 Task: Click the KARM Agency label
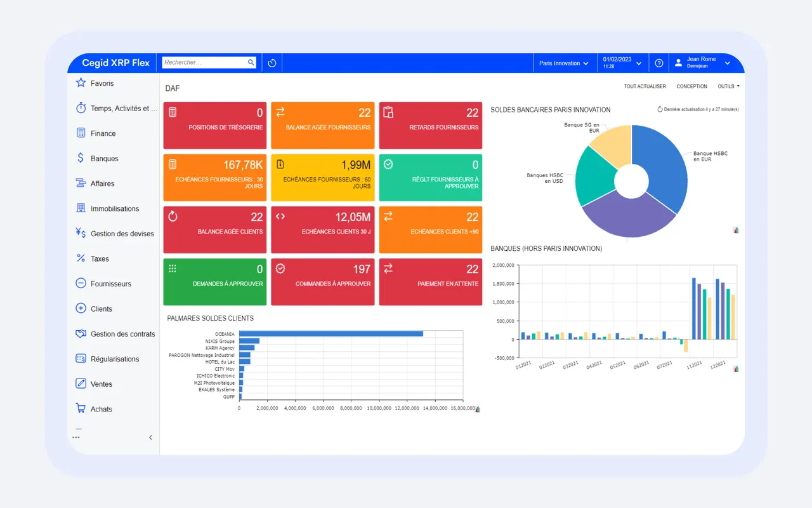219,348
